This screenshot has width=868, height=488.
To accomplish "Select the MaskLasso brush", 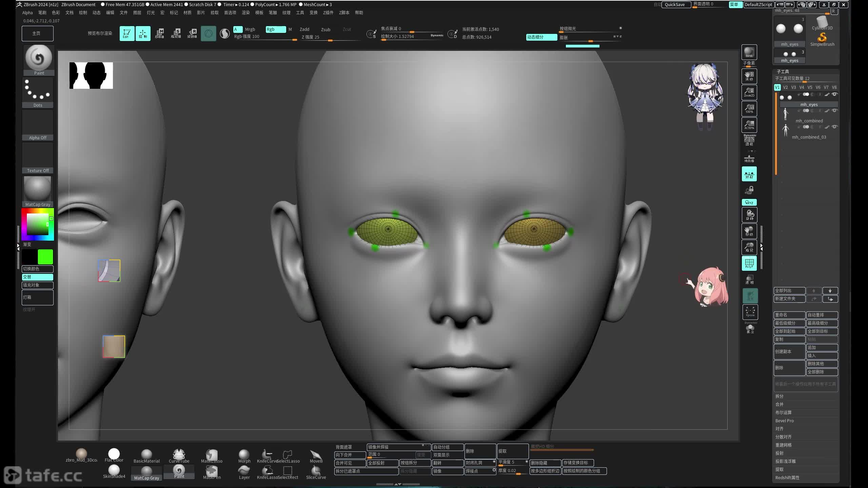I will click(x=212, y=456).
